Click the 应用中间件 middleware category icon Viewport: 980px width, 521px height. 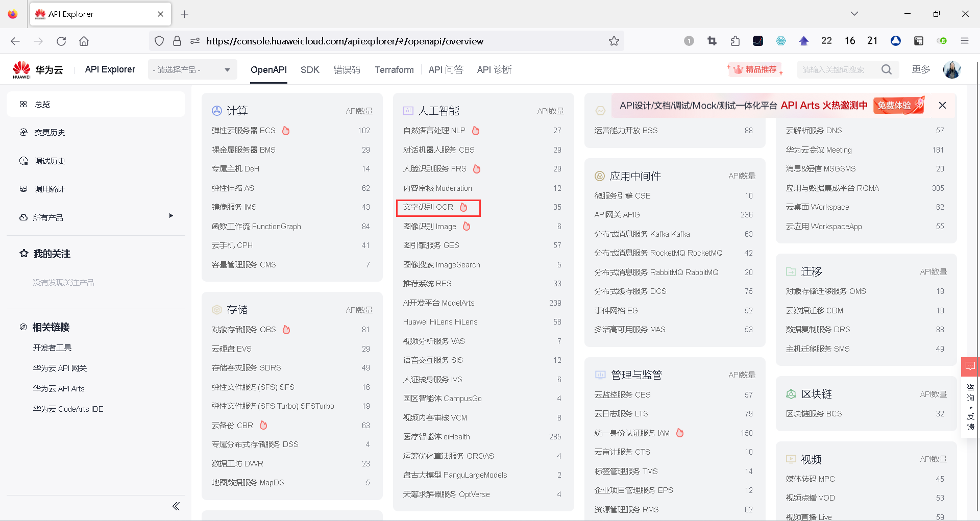[x=600, y=176]
